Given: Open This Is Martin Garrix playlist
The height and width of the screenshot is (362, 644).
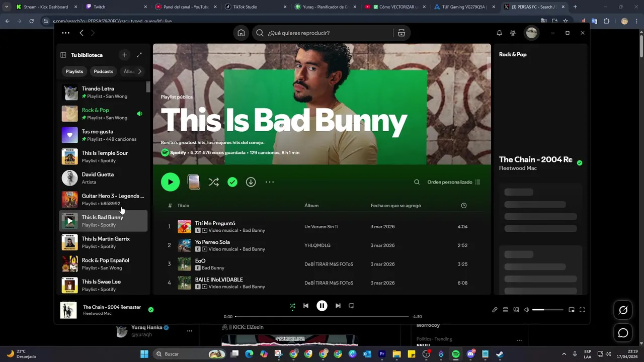Looking at the screenshot, I should (x=104, y=242).
